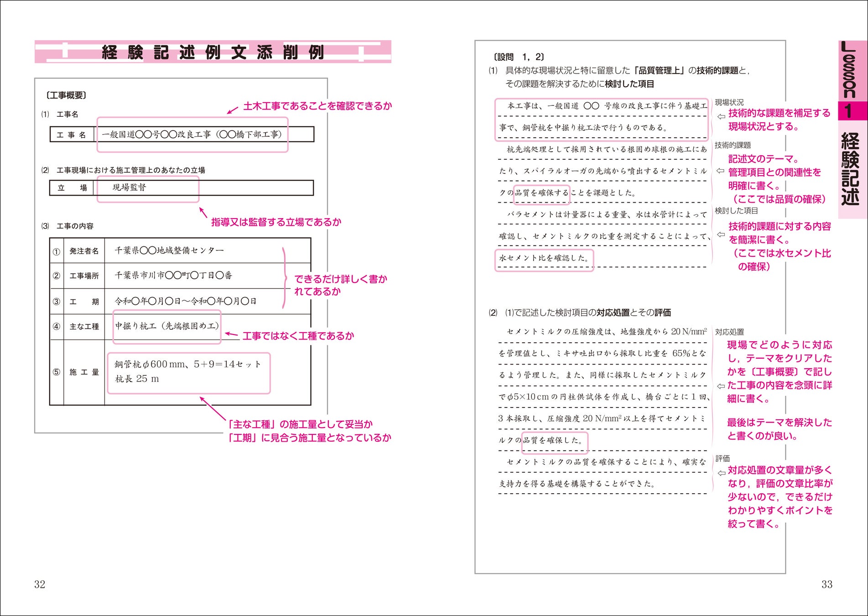Select the line 鋼管杭φ600mm、5+9=14セット
The height and width of the screenshot is (616, 868).
point(188,364)
